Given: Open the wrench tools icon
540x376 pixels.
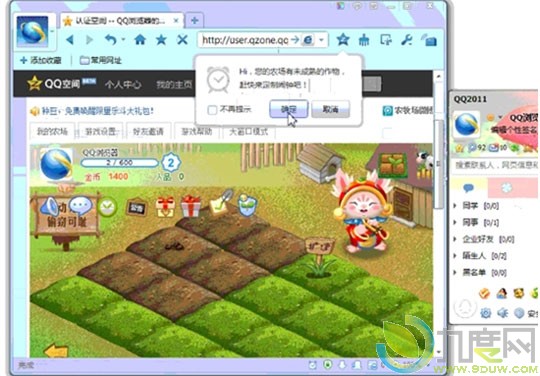Looking at the screenshot, I should click(x=407, y=40).
